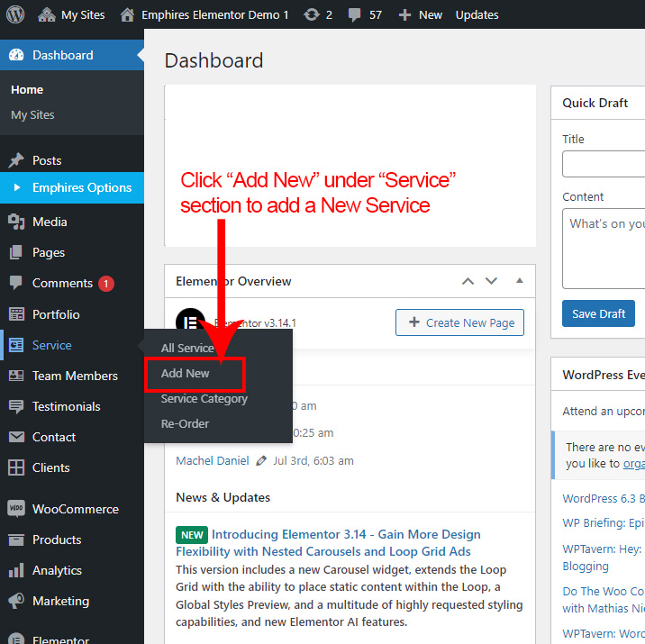
Task: Choose Re-Order from Service submenu
Action: [185, 423]
